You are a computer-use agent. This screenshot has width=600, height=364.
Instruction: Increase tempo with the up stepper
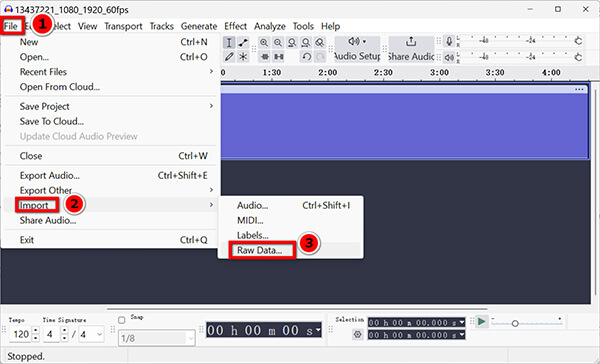pos(36,330)
